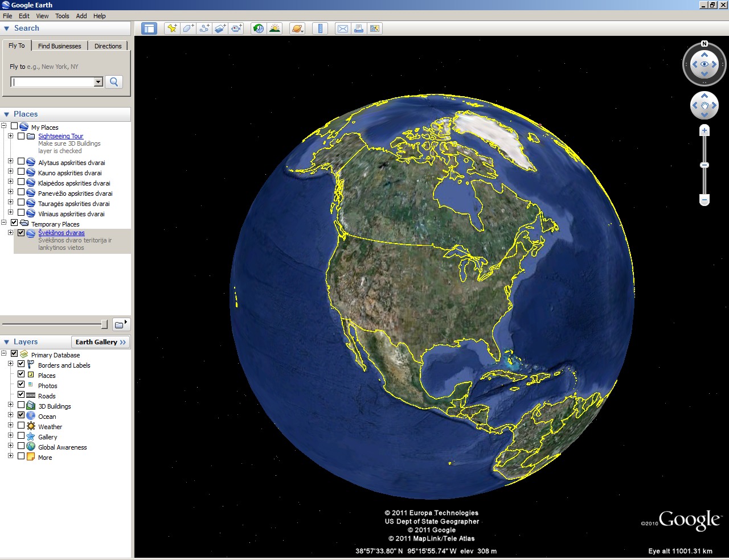The image size is (729, 560).
Task: Expand the Sightseeing Tour folder
Action: point(10,136)
